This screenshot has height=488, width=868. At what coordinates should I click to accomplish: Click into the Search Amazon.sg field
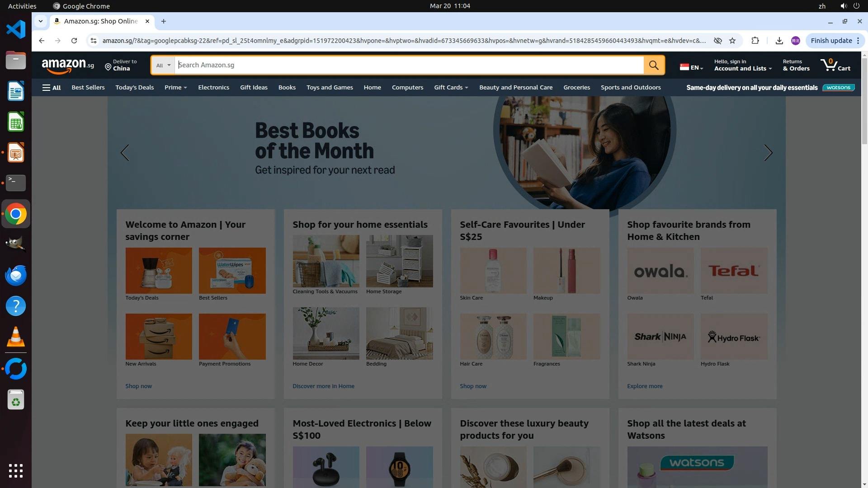tap(409, 65)
